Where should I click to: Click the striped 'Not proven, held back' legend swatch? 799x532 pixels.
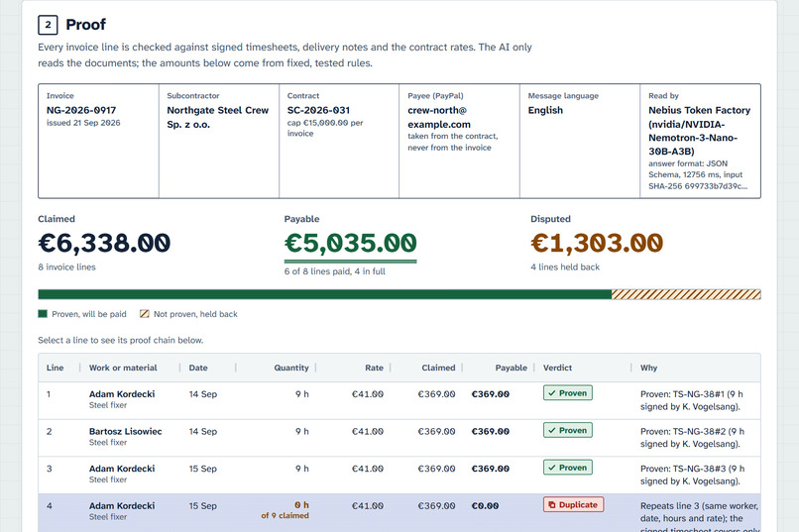coord(145,314)
